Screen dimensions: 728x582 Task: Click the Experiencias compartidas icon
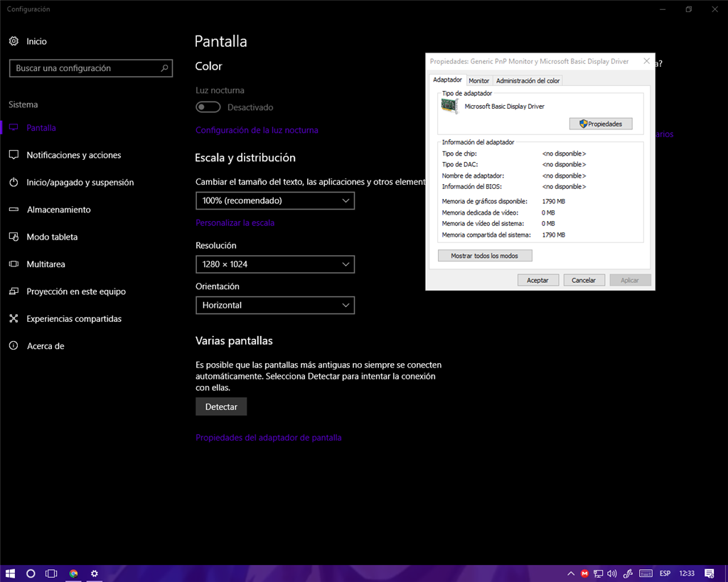[14, 318]
